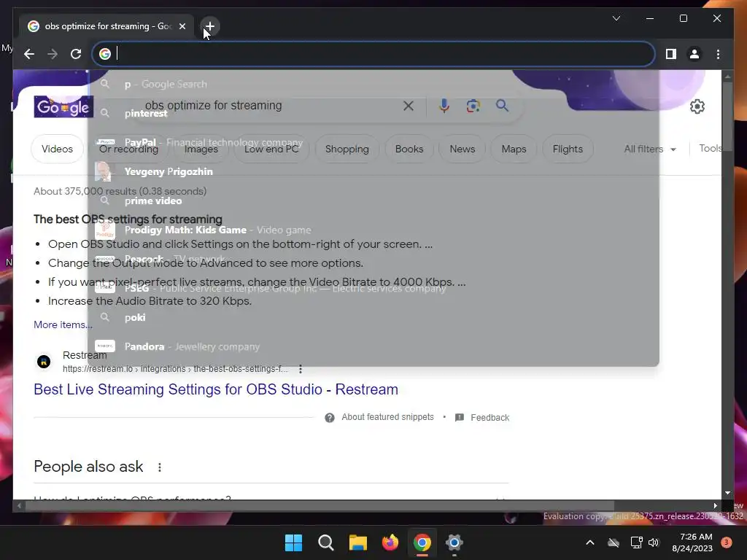747x560 pixels.
Task: Go to Google homepage via logo
Action: (63, 106)
